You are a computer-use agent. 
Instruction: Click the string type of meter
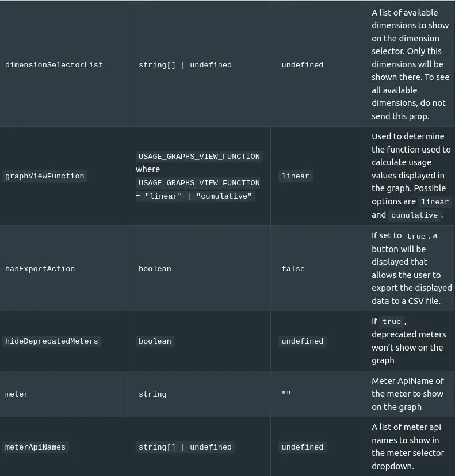(x=152, y=394)
